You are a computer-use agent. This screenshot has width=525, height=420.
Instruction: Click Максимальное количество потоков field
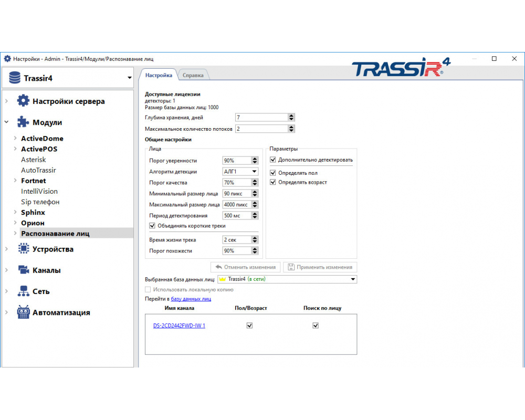click(x=261, y=129)
